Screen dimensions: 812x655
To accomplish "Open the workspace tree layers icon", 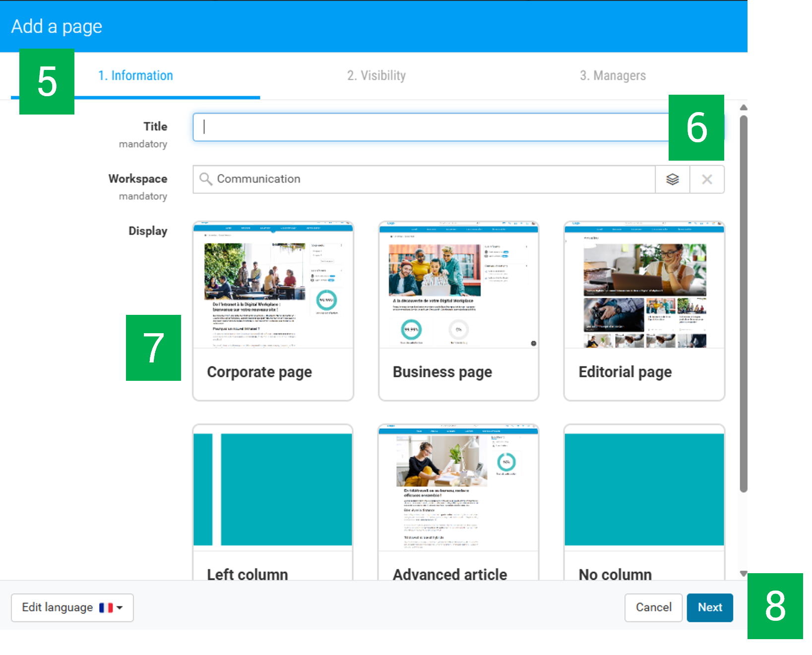I will point(672,179).
